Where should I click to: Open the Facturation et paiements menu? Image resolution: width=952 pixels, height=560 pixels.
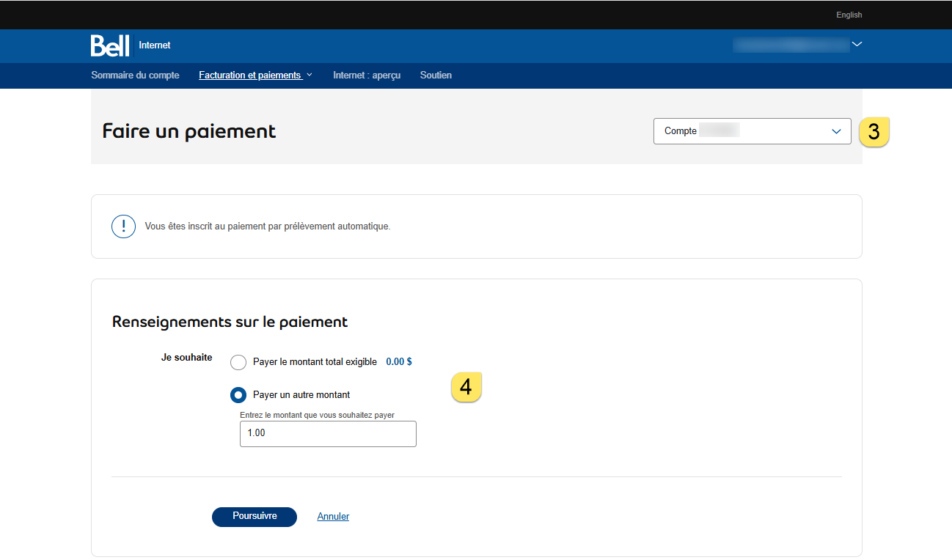point(255,75)
